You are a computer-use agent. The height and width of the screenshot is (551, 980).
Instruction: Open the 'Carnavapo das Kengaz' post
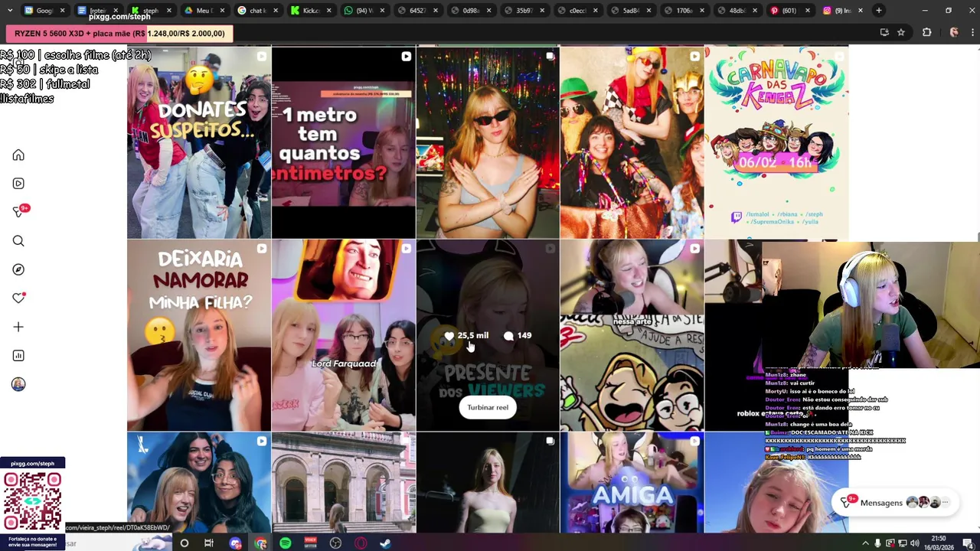776,142
